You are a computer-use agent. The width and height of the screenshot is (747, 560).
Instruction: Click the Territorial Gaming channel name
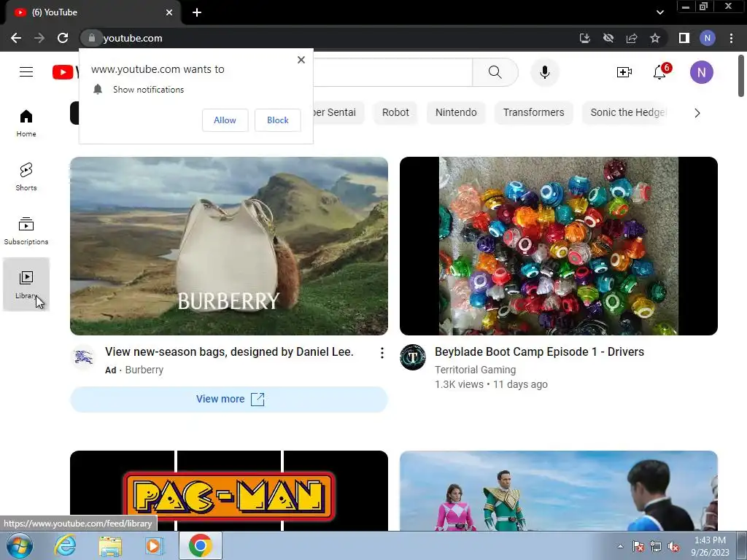click(x=475, y=370)
